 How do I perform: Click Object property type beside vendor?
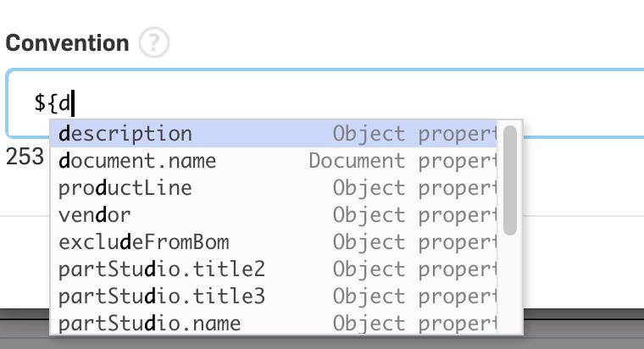pos(414,215)
